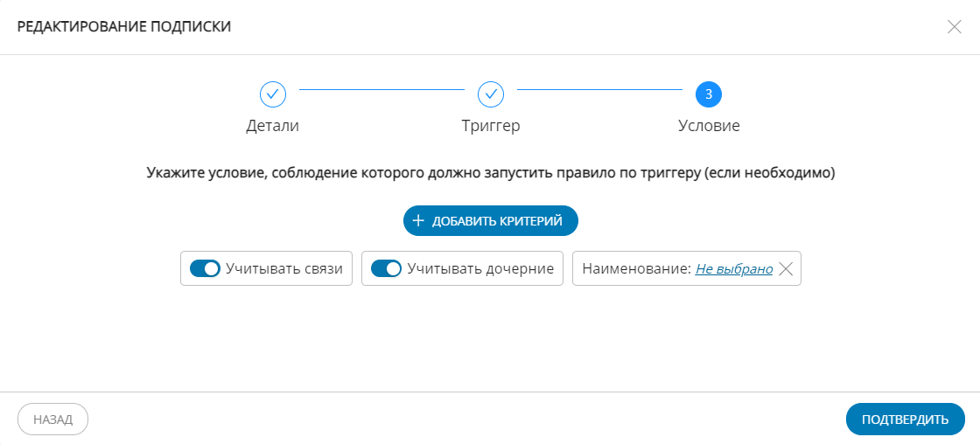This screenshot has height=444, width=980.
Task: Click the Учитывать связи label text
Action: (284, 269)
